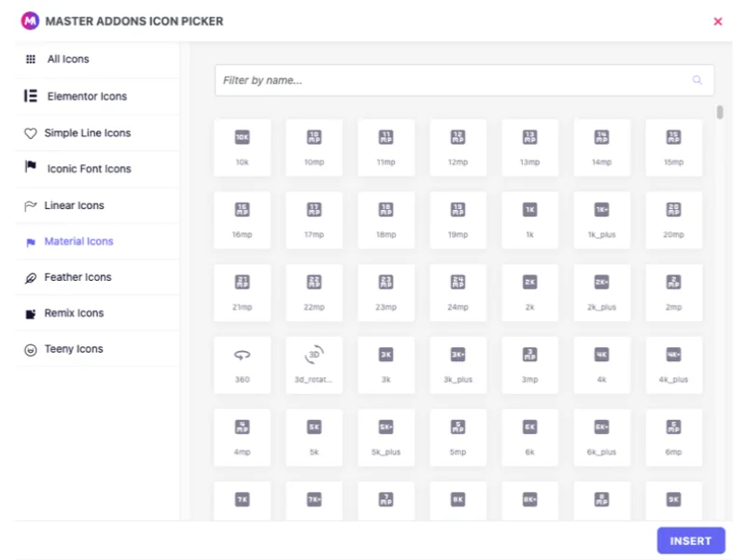The width and height of the screenshot is (747, 560).
Task: Choose the 3k icon tile
Action: tap(386, 365)
